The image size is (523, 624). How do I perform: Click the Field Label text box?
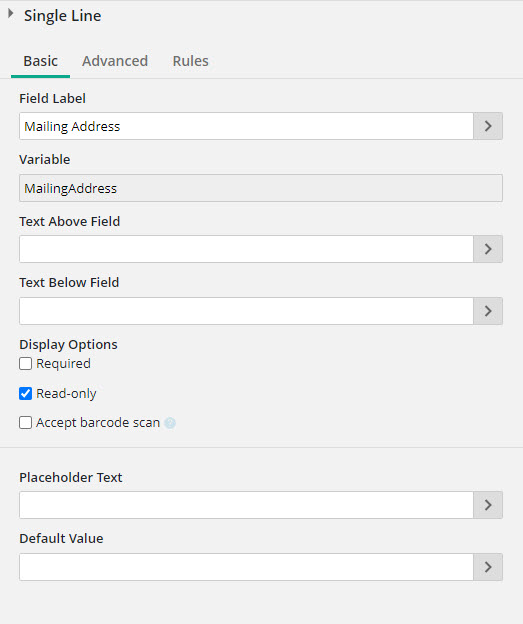246,126
